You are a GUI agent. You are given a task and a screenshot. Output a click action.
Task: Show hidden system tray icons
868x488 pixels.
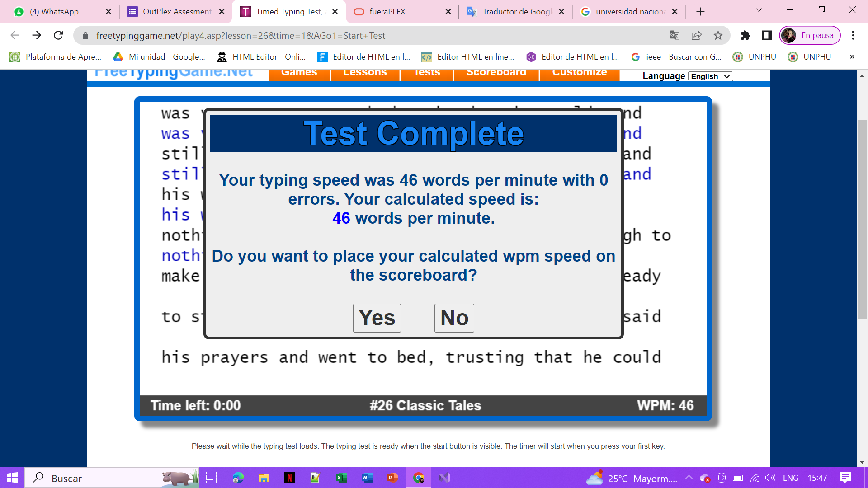tap(689, 478)
